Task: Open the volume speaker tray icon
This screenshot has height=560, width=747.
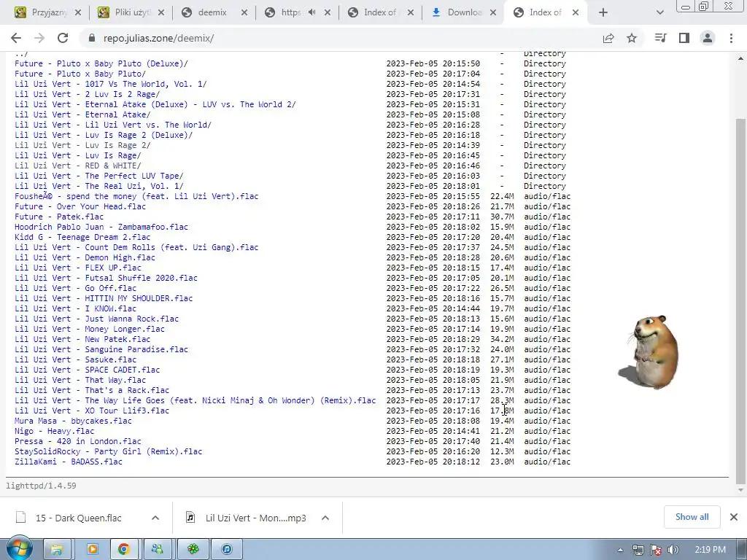Action: coord(673,550)
